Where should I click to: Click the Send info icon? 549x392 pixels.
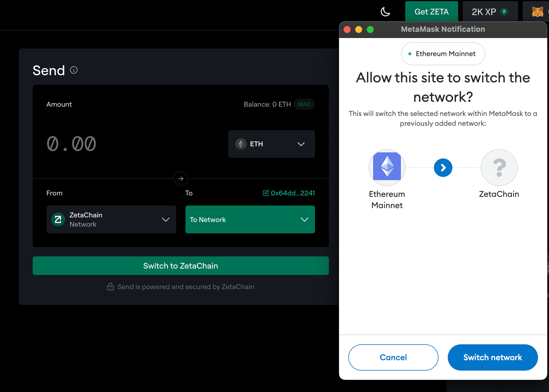tap(74, 70)
